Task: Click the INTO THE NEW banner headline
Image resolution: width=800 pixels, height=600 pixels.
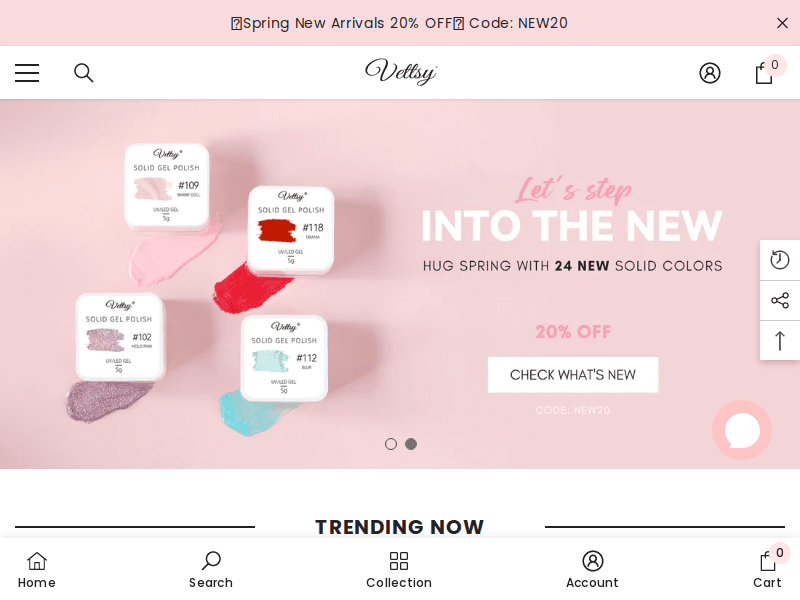Action: (572, 227)
